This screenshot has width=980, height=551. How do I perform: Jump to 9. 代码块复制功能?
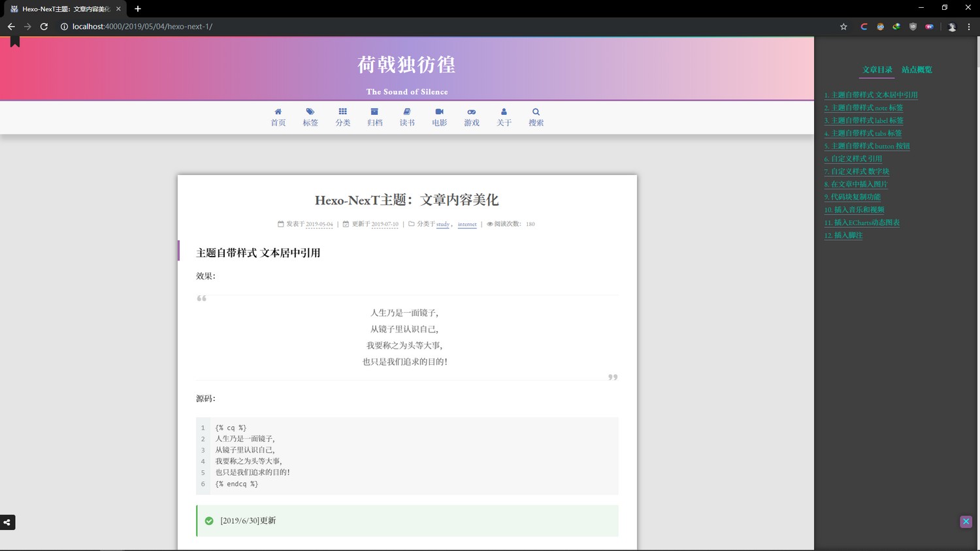coord(853,197)
